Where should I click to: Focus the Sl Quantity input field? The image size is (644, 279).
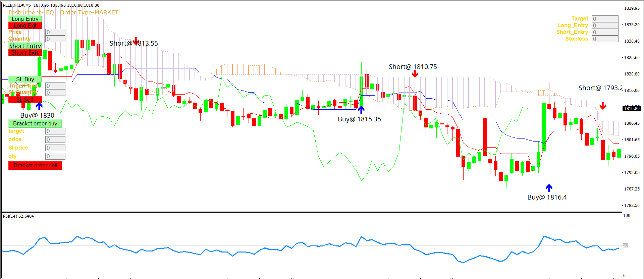(x=55, y=93)
